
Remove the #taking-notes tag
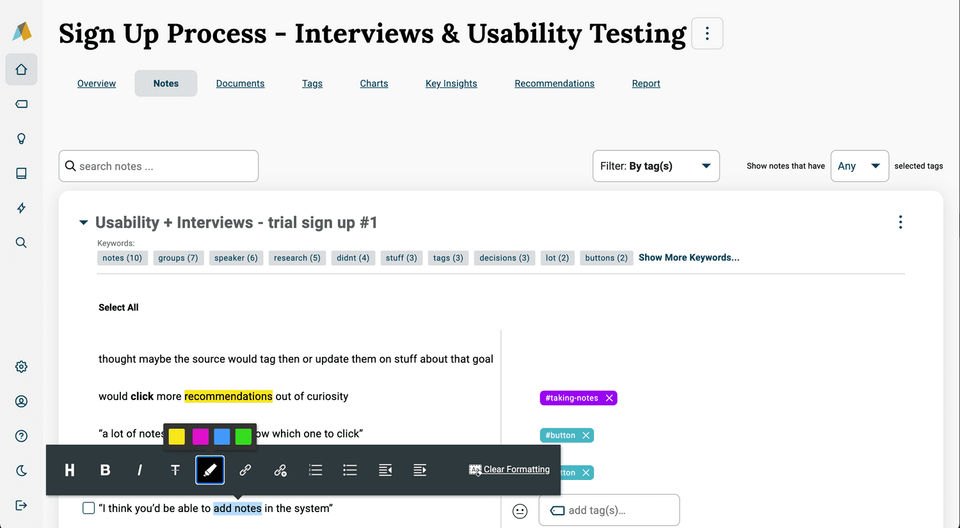609,398
